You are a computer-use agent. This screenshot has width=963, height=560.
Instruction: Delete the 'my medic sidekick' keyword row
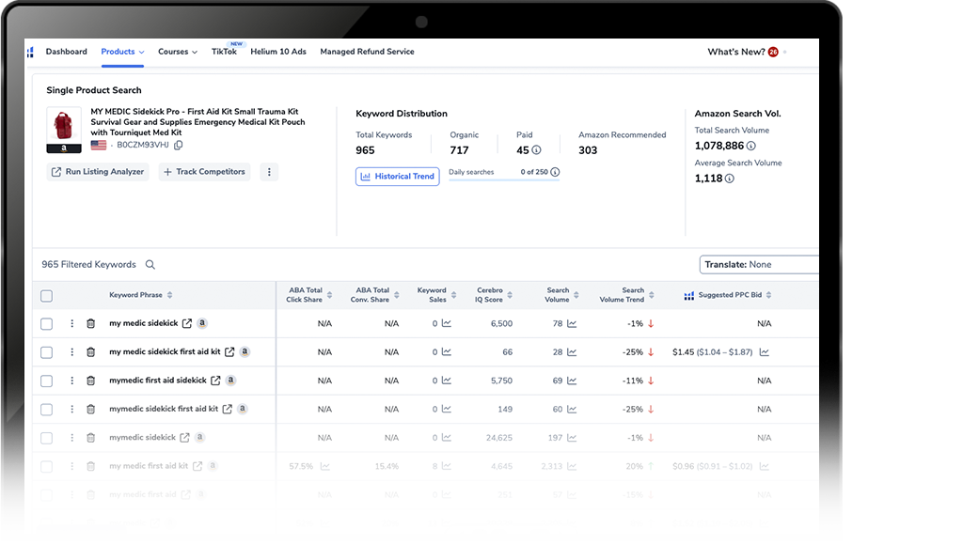tap(91, 324)
